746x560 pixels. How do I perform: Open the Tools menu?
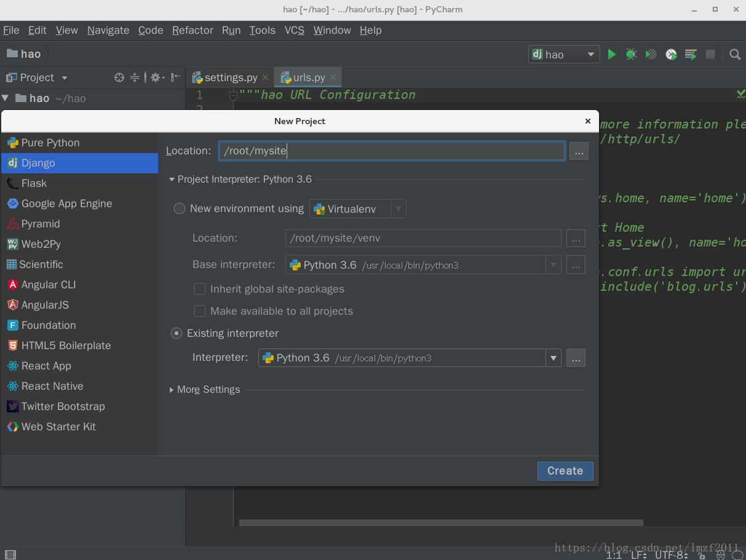pos(263,30)
